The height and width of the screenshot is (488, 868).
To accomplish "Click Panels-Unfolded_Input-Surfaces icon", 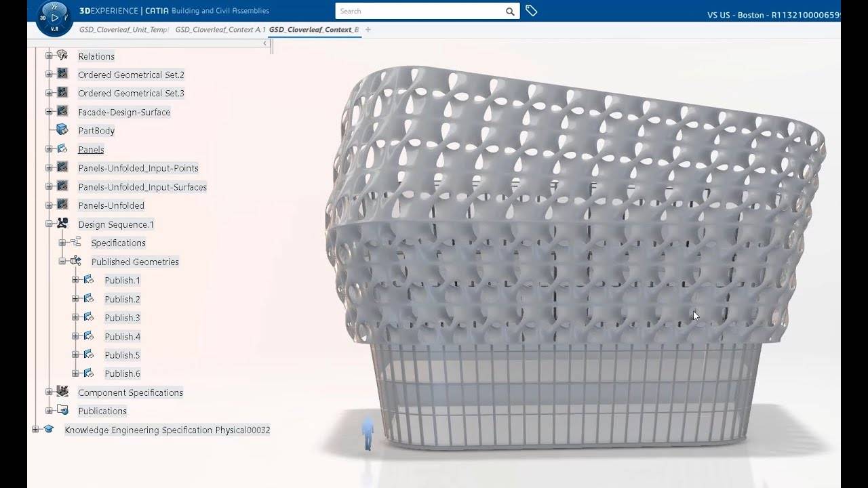I will (62, 186).
